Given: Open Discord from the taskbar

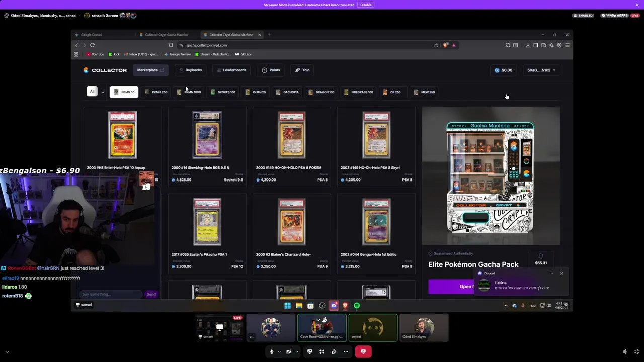Looking at the screenshot, I should pyautogui.click(x=334, y=305).
